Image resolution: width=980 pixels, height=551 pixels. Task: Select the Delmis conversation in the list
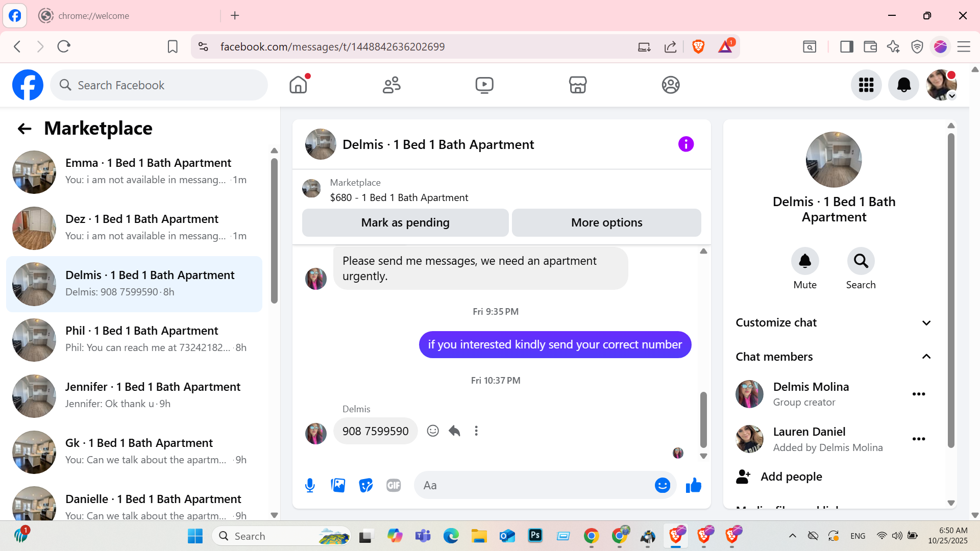point(134,284)
